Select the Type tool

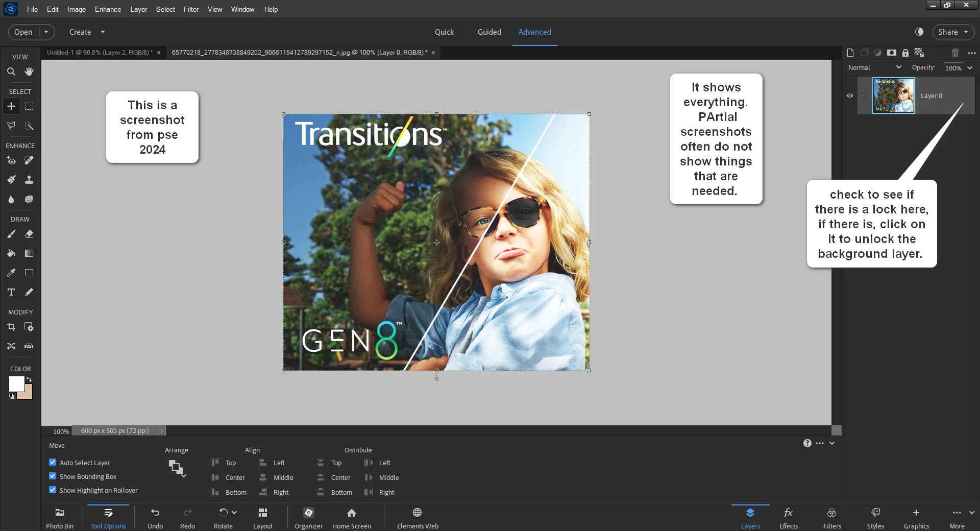(x=11, y=292)
